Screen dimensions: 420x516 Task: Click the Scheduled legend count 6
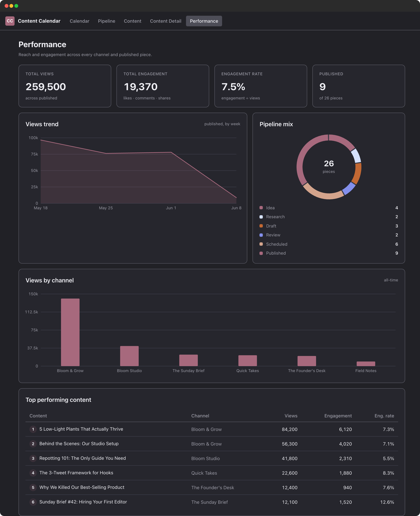click(x=397, y=244)
